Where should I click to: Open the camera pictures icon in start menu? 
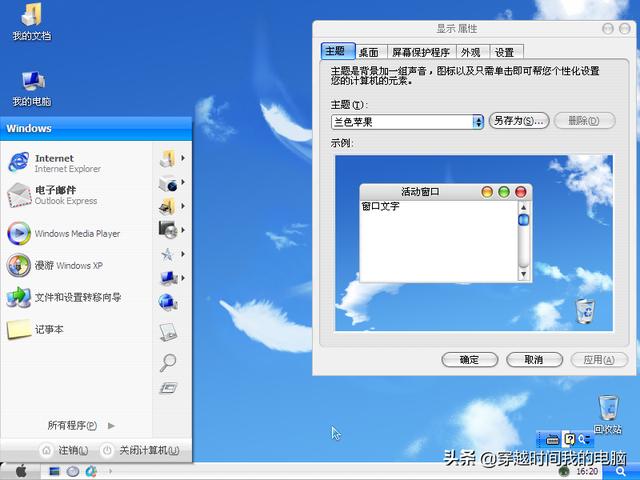tap(168, 183)
